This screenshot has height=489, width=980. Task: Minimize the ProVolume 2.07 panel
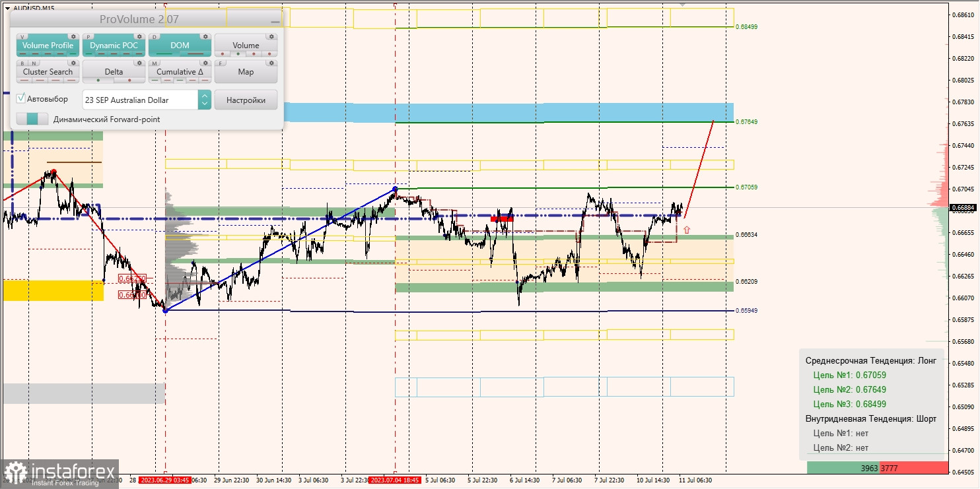pyautogui.click(x=275, y=22)
